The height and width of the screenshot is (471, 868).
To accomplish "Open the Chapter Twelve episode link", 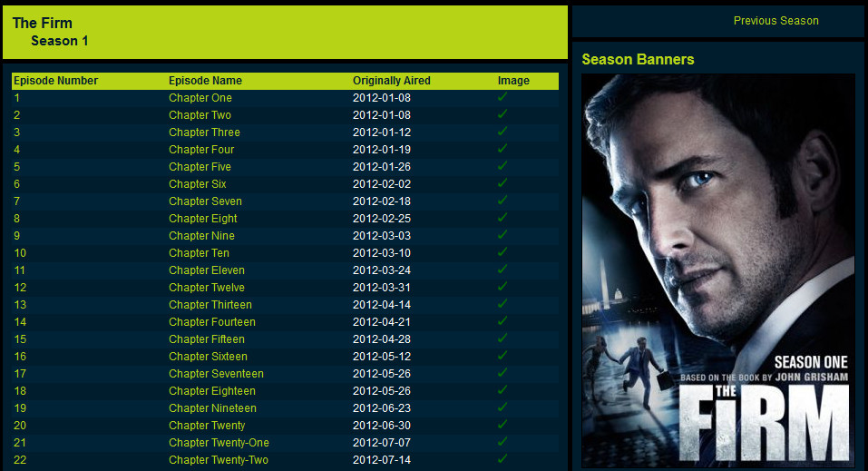I will tap(207, 287).
